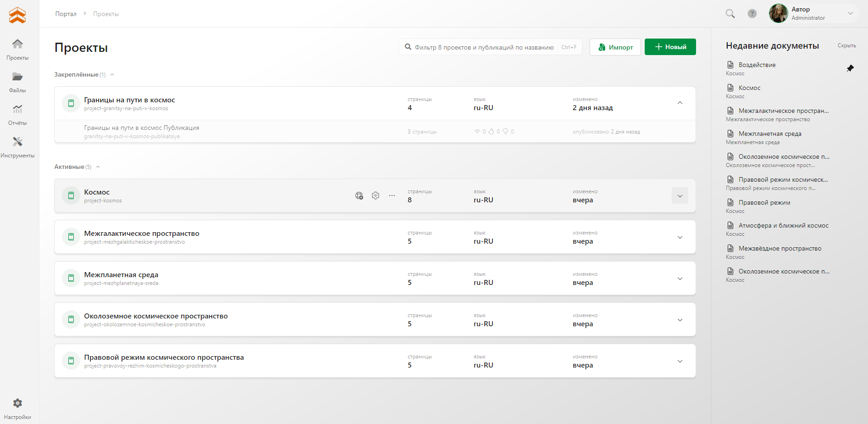Open the Reports chart icon in sidebar
The width and height of the screenshot is (868, 424).
pyautogui.click(x=17, y=109)
